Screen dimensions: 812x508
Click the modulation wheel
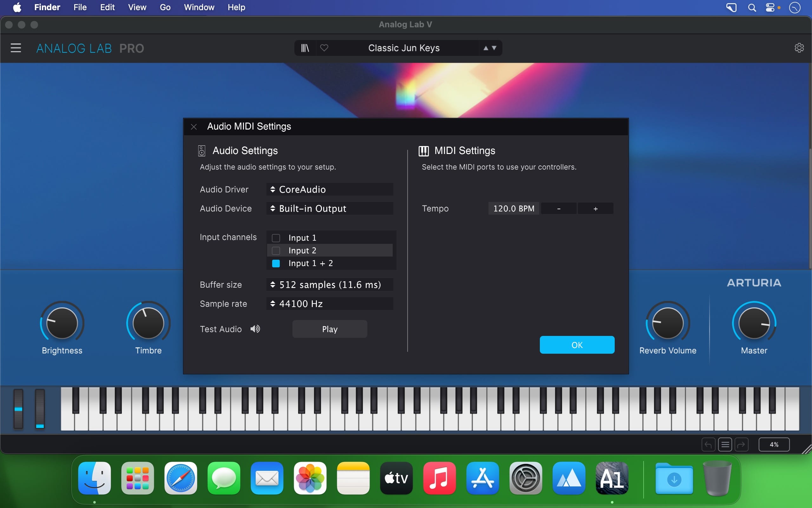(x=40, y=409)
